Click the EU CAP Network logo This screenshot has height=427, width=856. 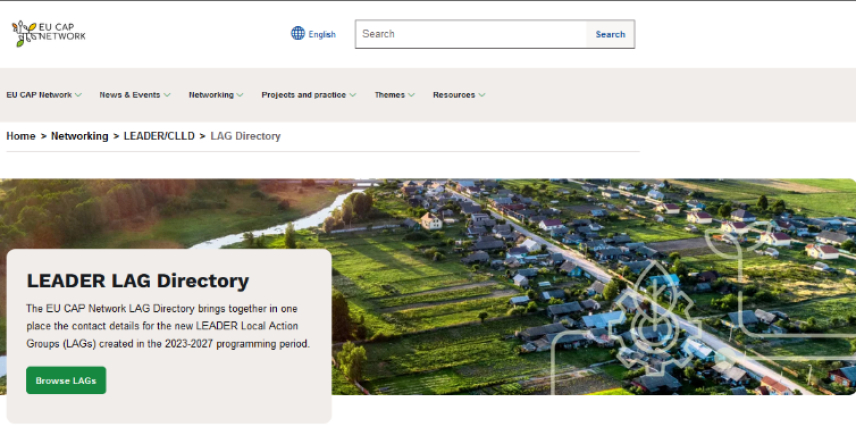[49, 34]
